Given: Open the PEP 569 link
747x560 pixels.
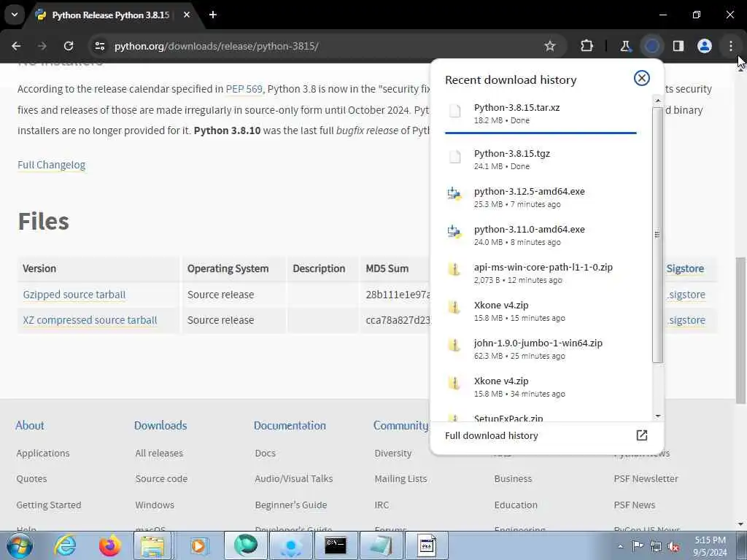Looking at the screenshot, I should [244, 89].
